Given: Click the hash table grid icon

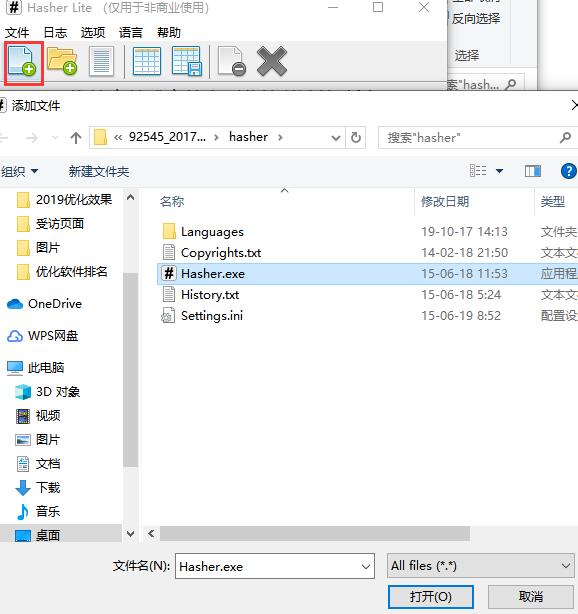Looking at the screenshot, I should coord(146,61).
